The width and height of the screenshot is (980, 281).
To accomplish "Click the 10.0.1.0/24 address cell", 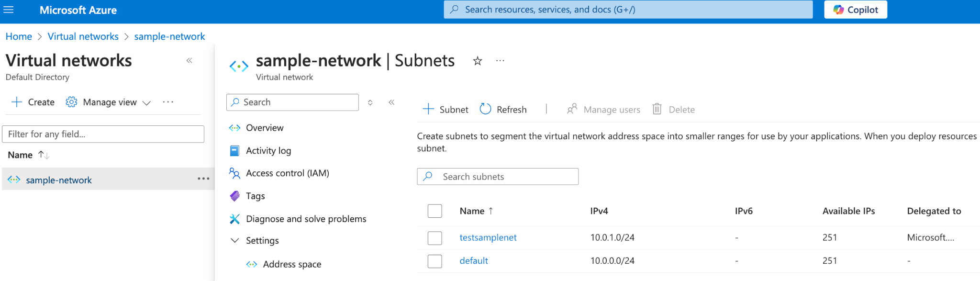I will (x=612, y=237).
